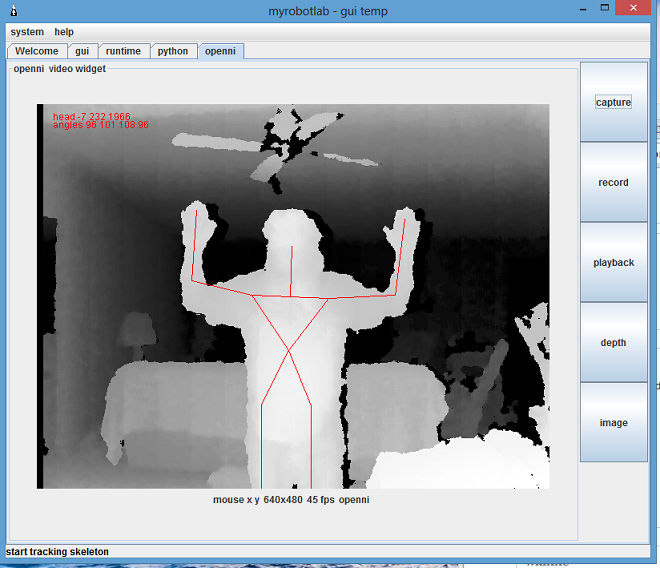
Task: Go to the runtime tab
Action: click(124, 51)
